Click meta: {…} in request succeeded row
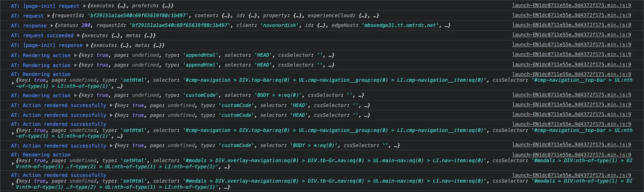This screenshot has width=644, height=192. click(x=139, y=36)
